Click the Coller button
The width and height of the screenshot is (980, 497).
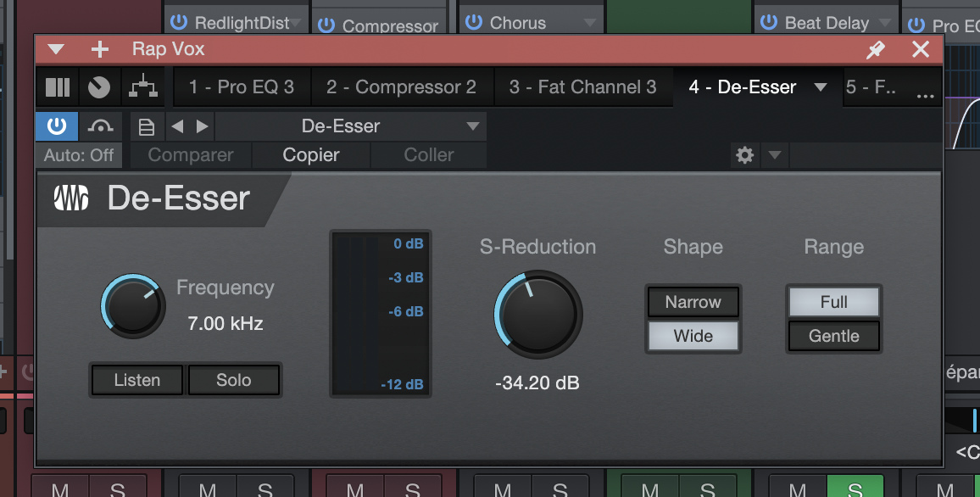(429, 155)
